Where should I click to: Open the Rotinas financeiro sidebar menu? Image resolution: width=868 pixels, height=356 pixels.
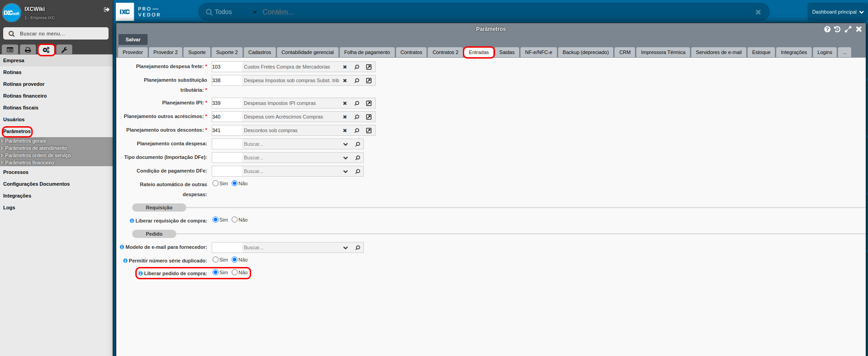25,96
